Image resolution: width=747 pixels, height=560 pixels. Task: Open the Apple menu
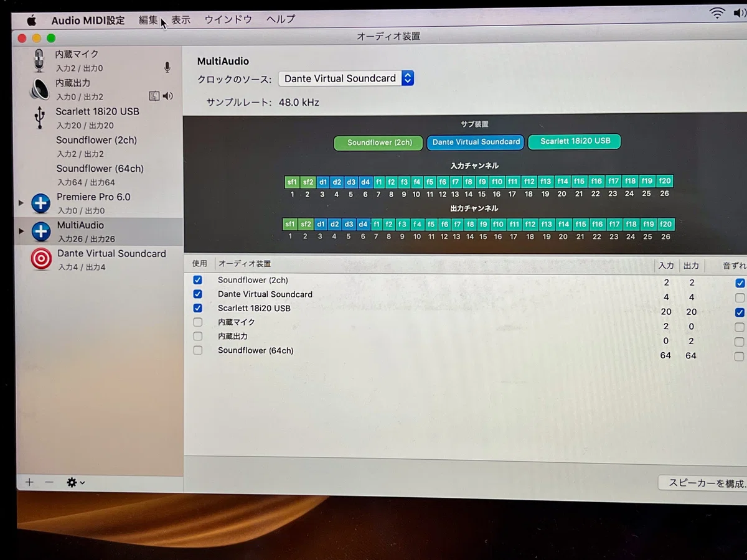31,21
